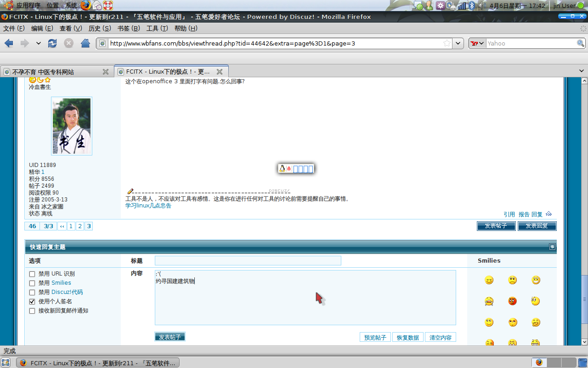Click 发表回复 button
This screenshot has height=368, width=588.
pos(537,226)
